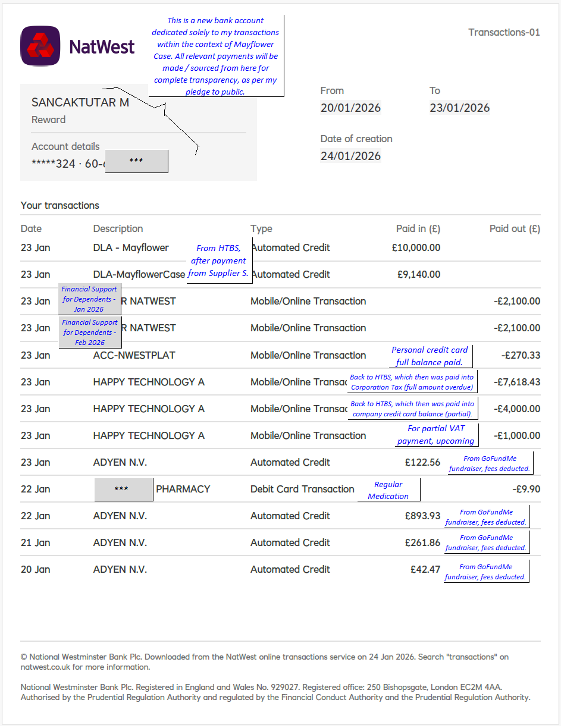
Task: Select the ACC-NWESTPLAT description
Action: tap(134, 355)
